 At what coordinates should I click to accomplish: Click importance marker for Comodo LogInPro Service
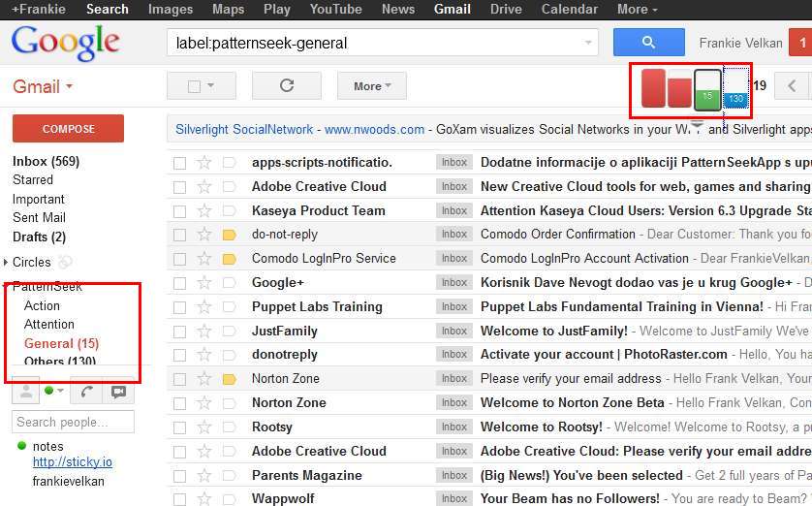(x=230, y=259)
